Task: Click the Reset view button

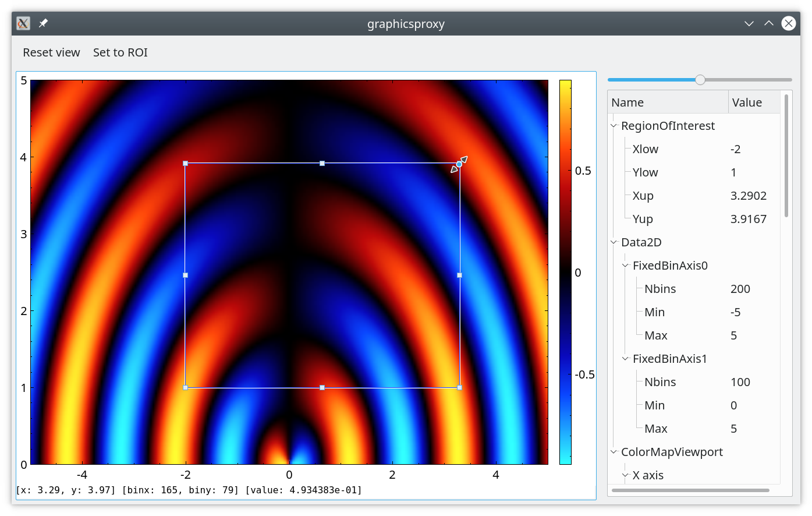Action: [x=51, y=52]
